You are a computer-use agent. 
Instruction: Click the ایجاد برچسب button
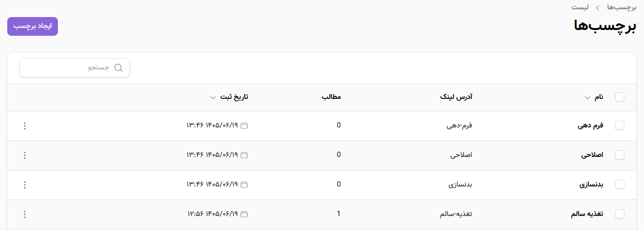(33, 27)
